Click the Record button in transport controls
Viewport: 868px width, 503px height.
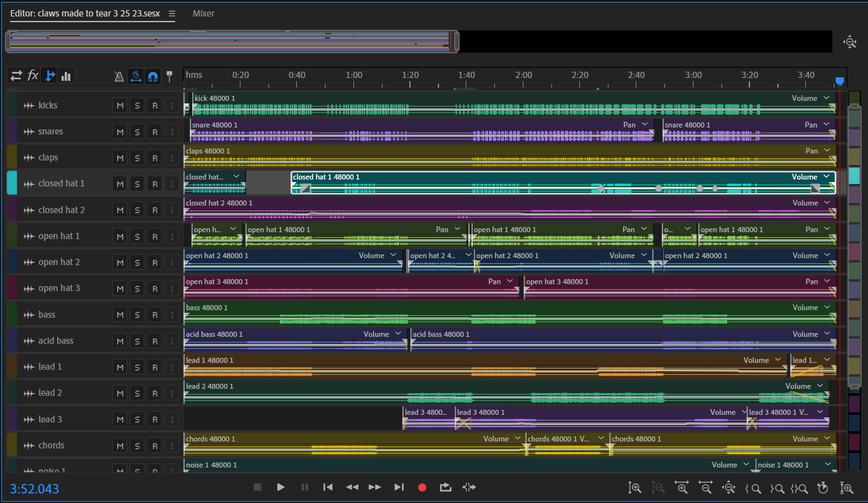click(422, 487)
